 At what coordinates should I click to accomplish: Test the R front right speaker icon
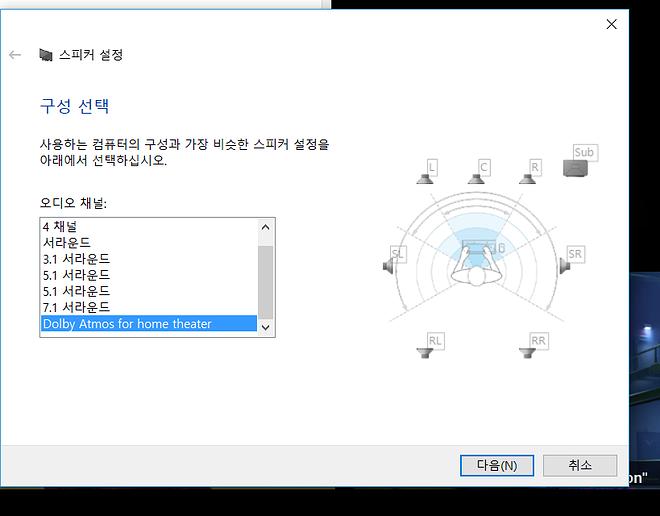click(x=527, y=179)
